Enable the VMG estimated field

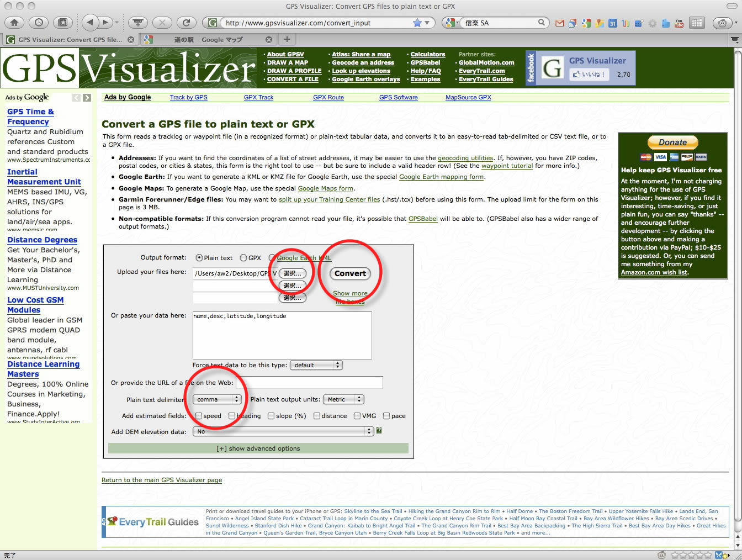click(x=357, y=416)
